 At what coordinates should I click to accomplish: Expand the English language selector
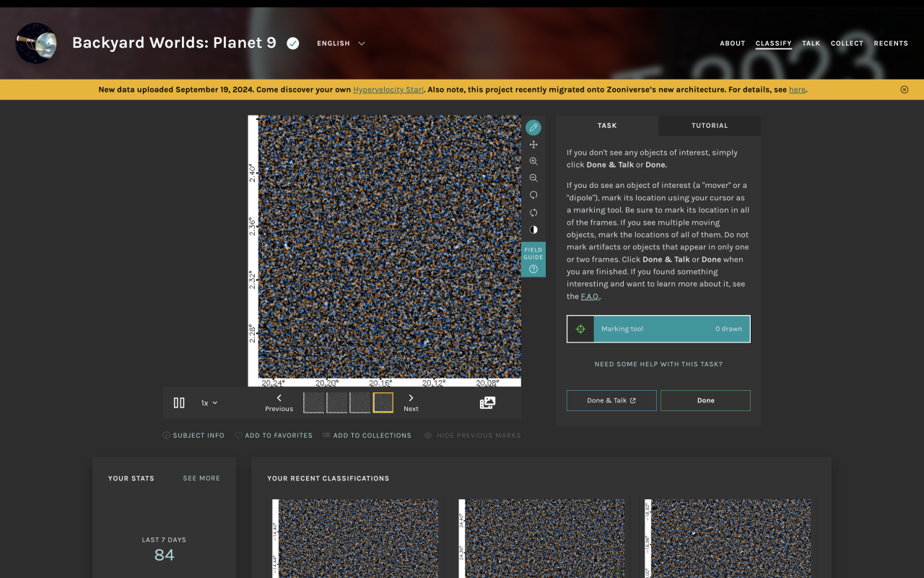click(x=341, y=43)
